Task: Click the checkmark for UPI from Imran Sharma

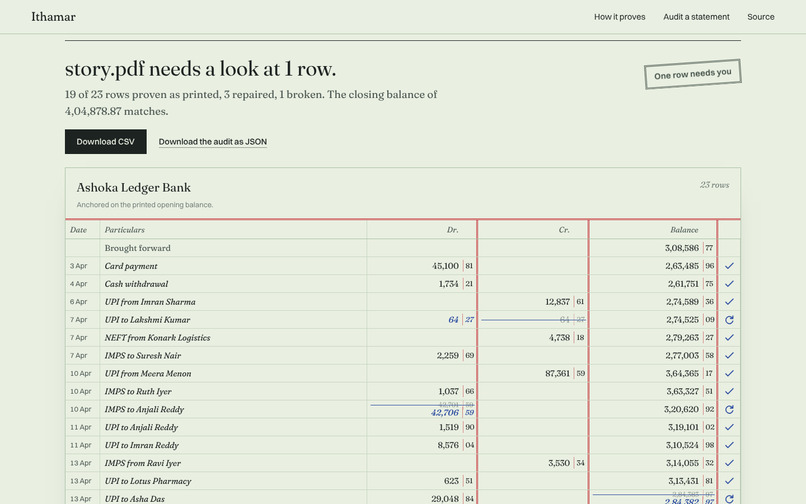Action: tap(729, 302)
